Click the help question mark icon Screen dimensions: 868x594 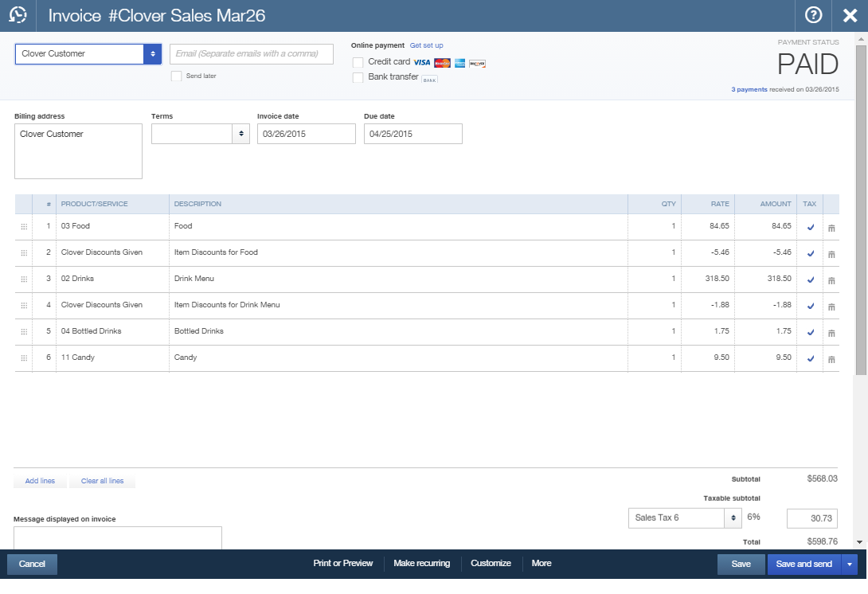tap(813, 15)
